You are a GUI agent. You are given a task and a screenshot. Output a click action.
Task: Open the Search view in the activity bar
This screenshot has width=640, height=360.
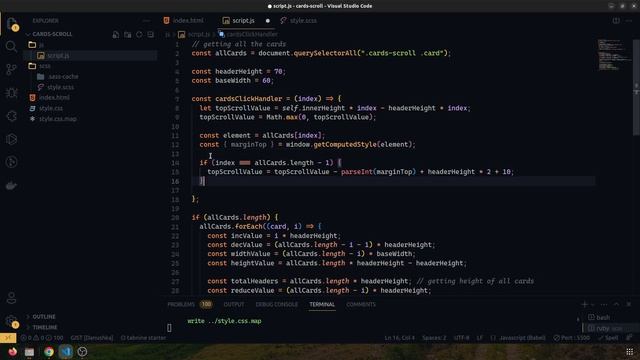(11, 47)
